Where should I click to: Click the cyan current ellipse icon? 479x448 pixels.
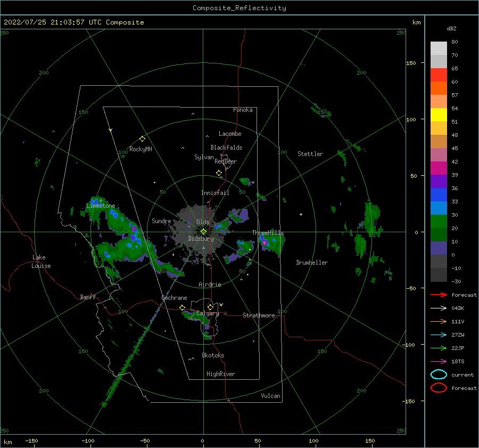coord(439,374)
